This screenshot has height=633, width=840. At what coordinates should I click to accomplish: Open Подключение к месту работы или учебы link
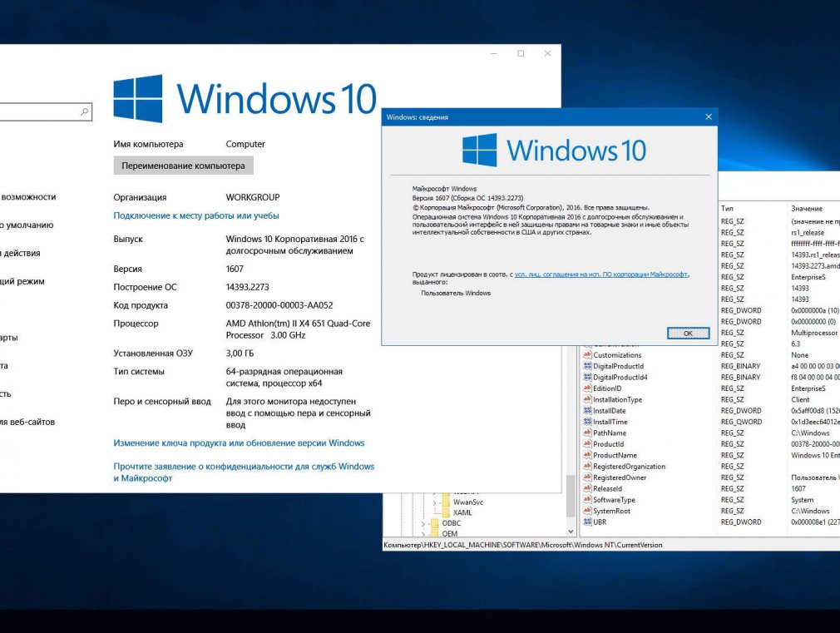[x=196, y=215]
